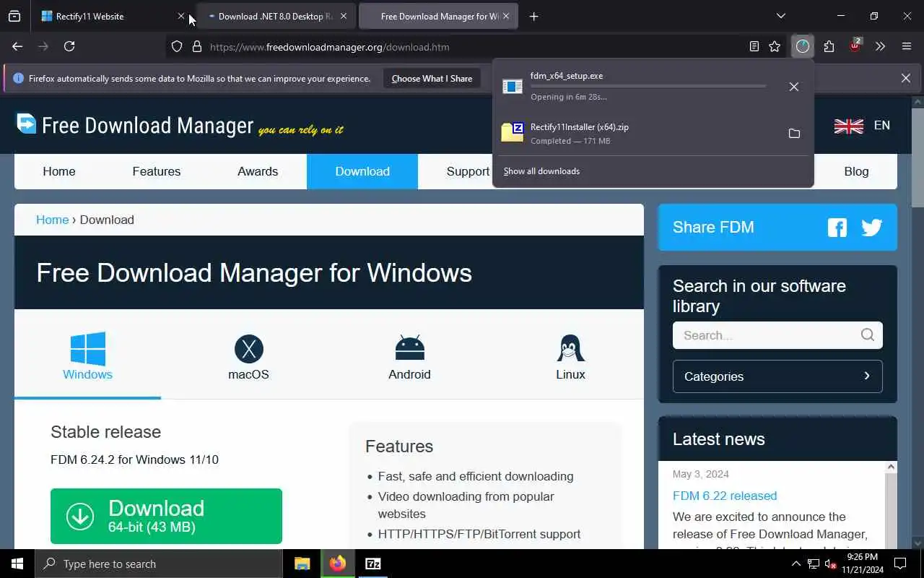924x578 pixels.
Task: Click the Home breadcrumb link
Action: click(x=52, y=220)
